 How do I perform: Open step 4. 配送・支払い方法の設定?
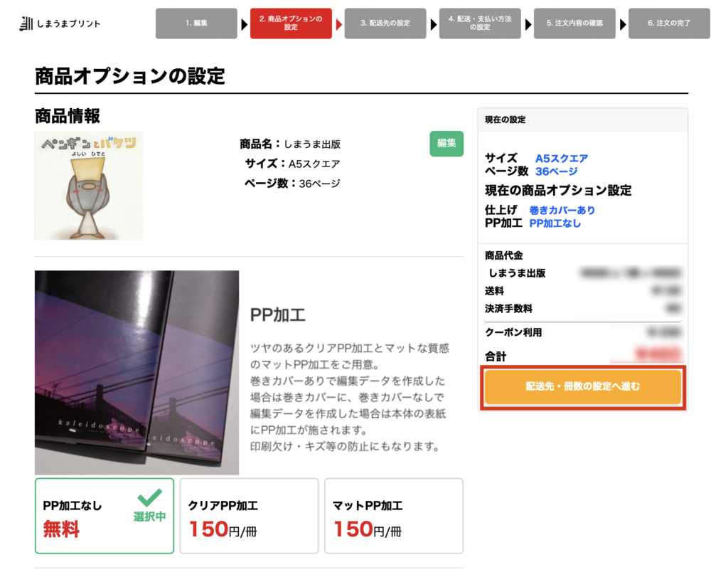(x=480, y=23)
